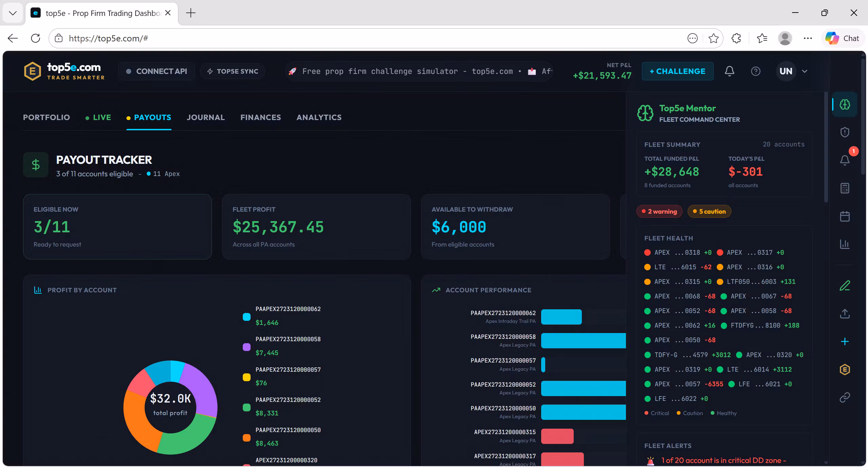Click the FLEET PROFIT $25,367.45 card
The image size is (868, 468).
pyautogui.click(x=316, y=227)
